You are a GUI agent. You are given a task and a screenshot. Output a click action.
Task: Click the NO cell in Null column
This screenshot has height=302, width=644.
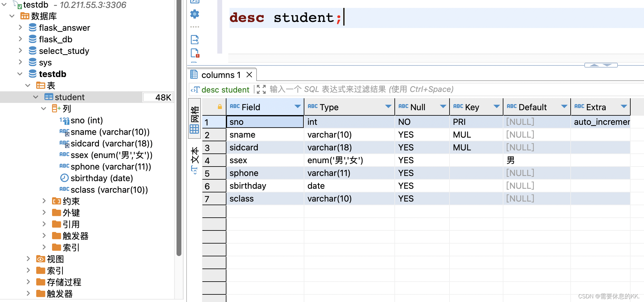pyautogui.click(x=422, y=122)
